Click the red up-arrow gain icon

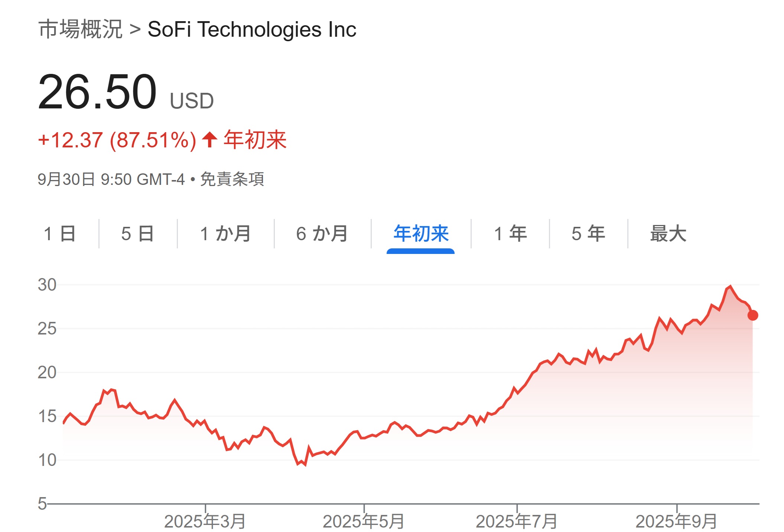pos(210,140)
